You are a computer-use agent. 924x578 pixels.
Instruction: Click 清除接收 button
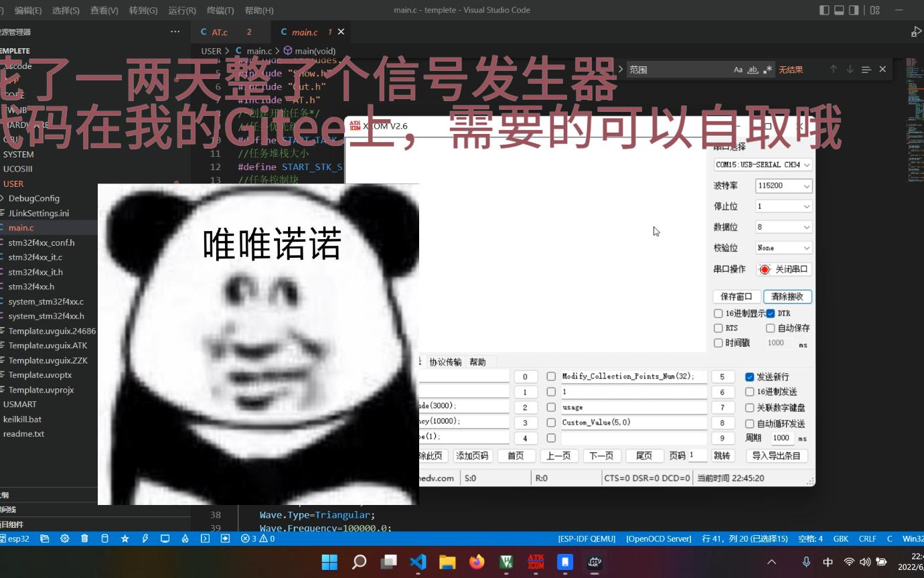click(787, 297)
